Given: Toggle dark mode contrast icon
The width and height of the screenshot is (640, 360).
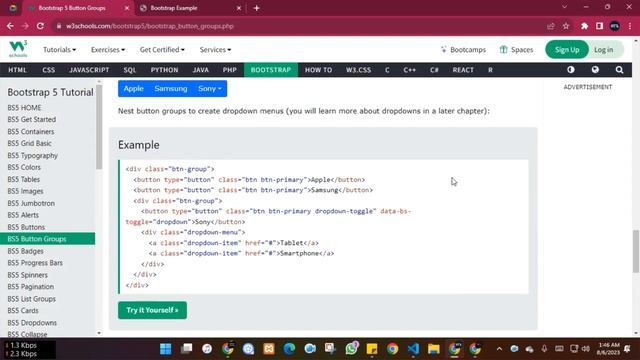Looking at the screenshot, I should coord(571,70).
